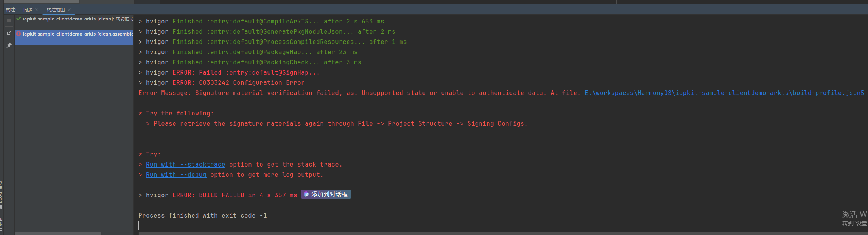Click the 'Run with --debug' link
The image size is (868, 235).
point(176,175)
